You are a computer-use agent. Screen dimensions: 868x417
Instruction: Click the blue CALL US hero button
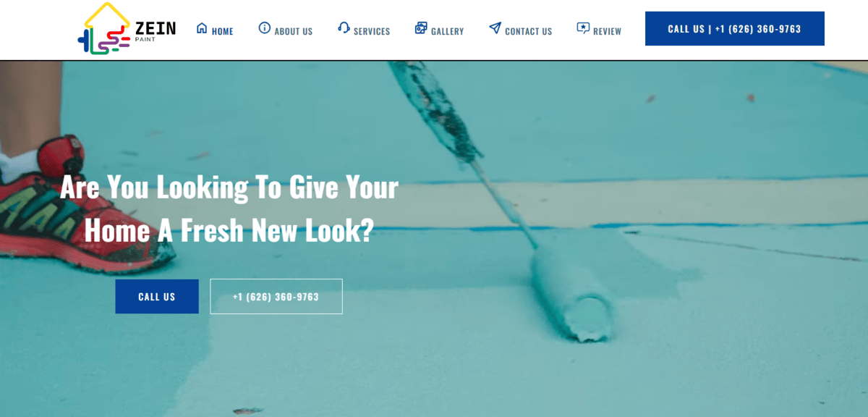point(157,297)
